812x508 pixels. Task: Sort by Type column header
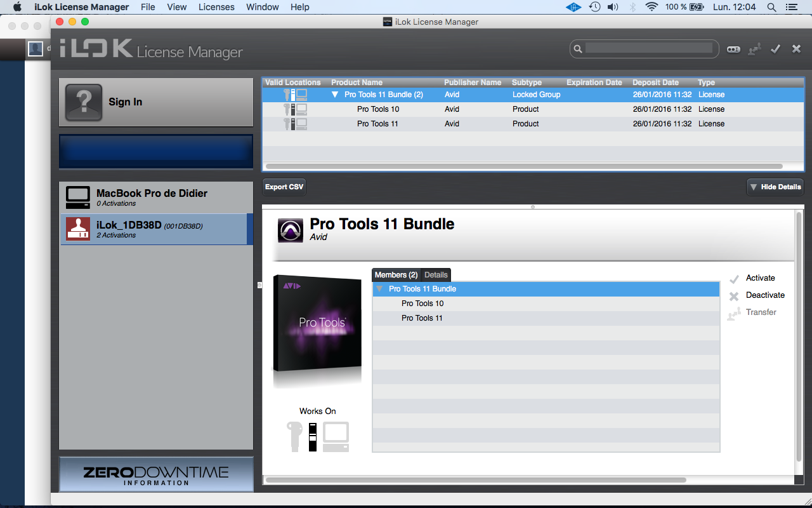(706, 83)
